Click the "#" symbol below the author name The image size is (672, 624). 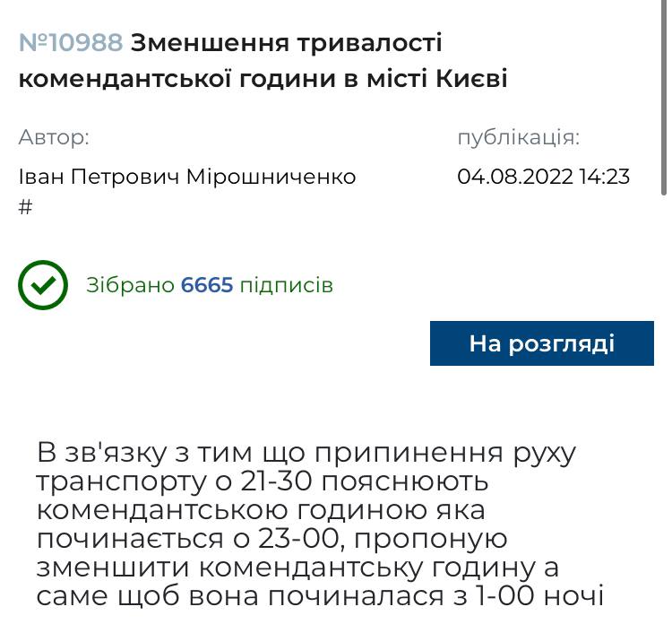[25, 207]
